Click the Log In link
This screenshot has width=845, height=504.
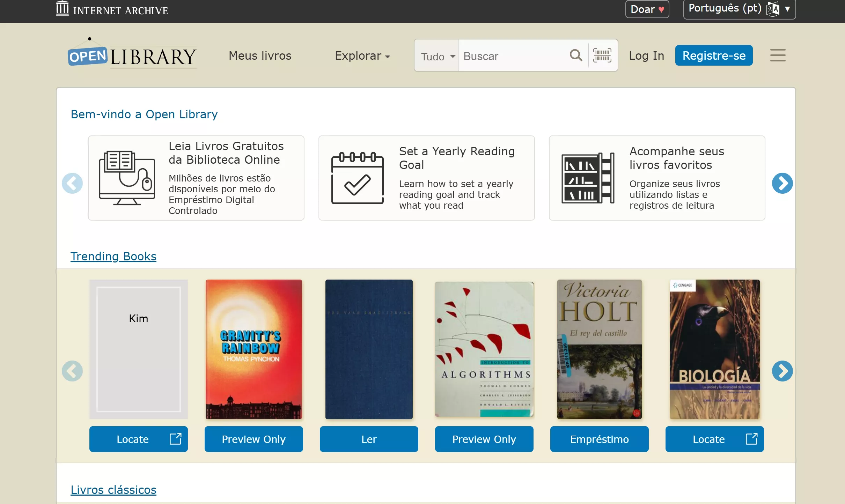(x=646, y=56)
